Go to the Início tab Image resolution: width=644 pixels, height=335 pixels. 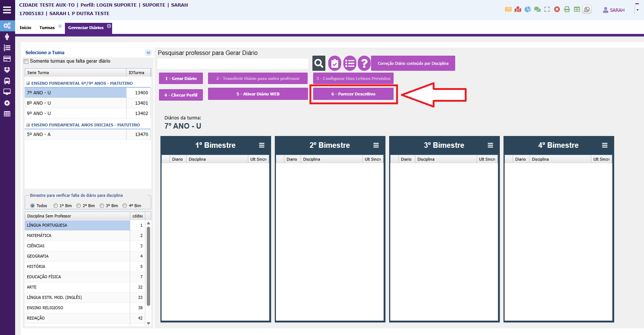25,28
